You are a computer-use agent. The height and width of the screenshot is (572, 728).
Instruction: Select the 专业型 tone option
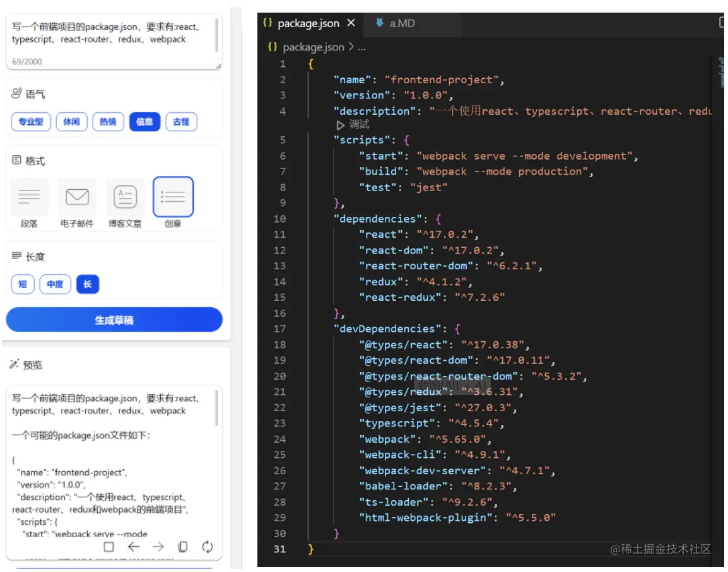tap(31, 122)
